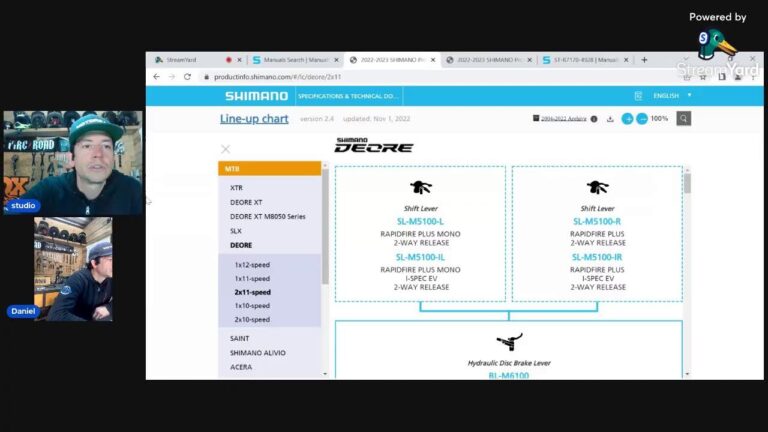The height and width of the screenshot is (432, 768).
Task: Close the ST-R7170 manual tab
Action: pos(625,60)
